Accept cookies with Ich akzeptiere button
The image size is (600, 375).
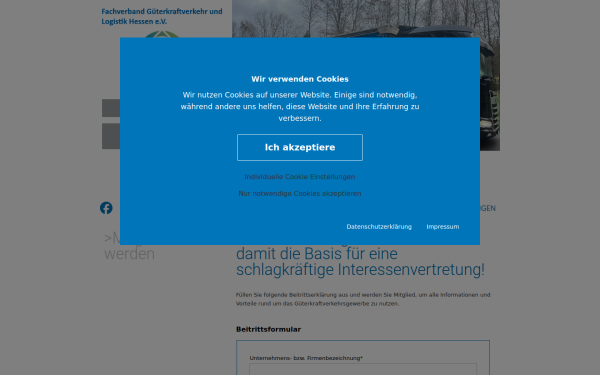300,147
